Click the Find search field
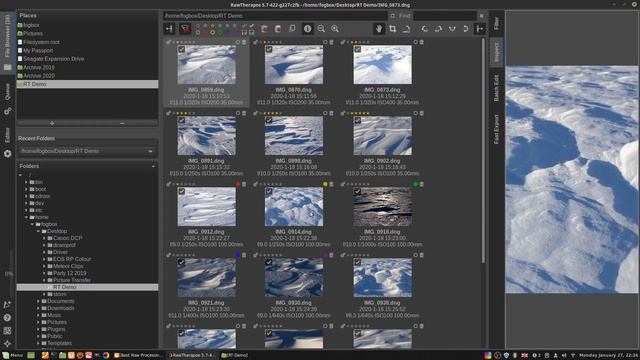The width and height of the screenshot is (640, 360). coord(444,16)
